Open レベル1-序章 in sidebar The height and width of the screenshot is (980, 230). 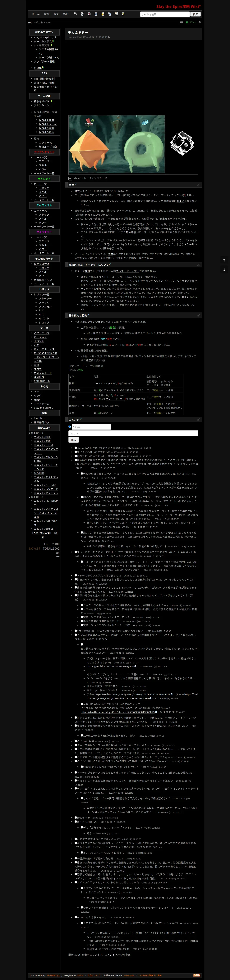(x=47, y=120)
